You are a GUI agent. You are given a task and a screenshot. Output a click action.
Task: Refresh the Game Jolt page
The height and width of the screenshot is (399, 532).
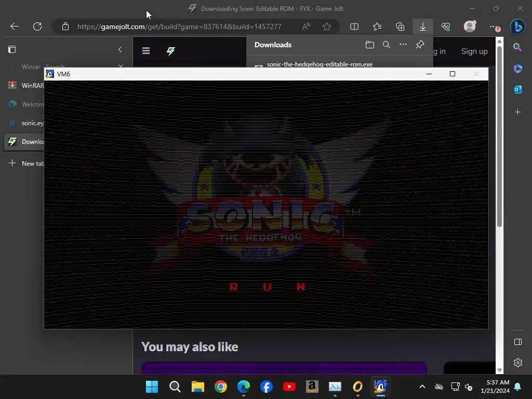pyautogui.click(x=37, y=26)
